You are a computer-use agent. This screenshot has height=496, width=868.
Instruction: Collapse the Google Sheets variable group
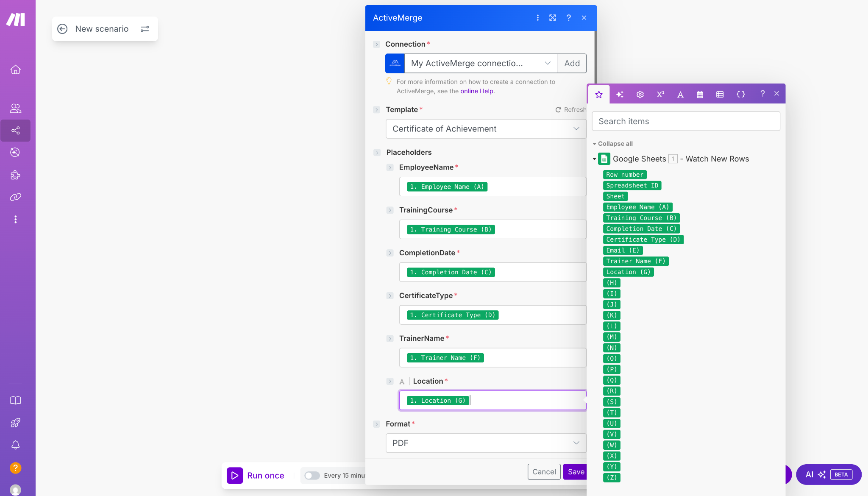pos(594,159)
